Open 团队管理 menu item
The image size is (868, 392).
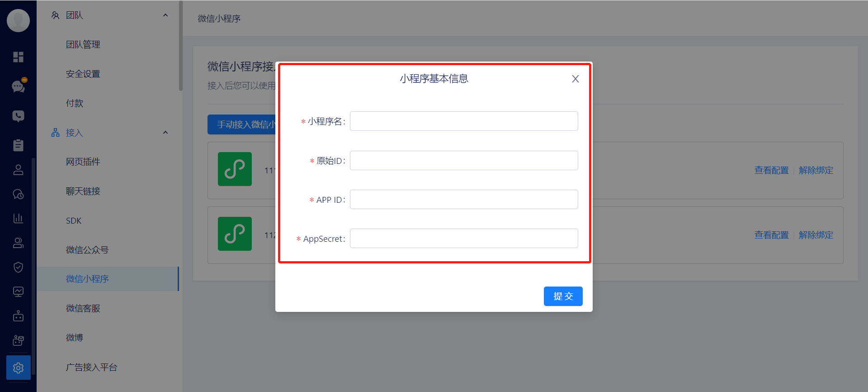pos(83,45)
